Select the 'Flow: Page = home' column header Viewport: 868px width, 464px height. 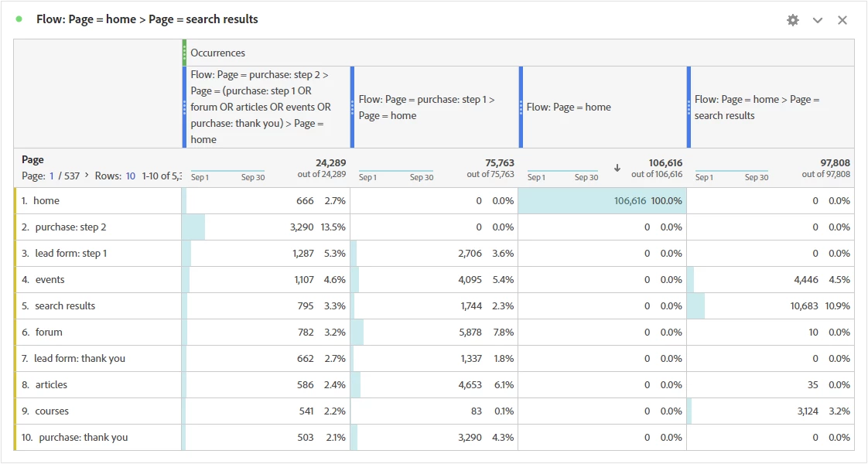click(603, 107)
